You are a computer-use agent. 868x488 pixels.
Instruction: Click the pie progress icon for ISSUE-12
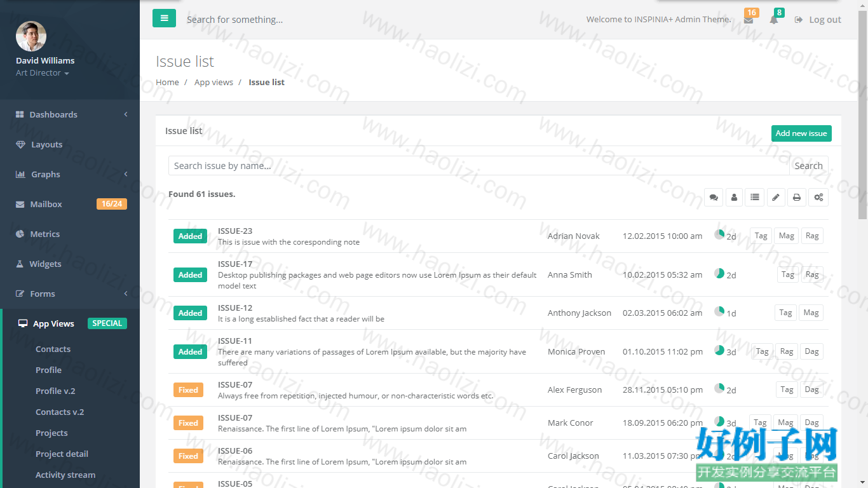(x=719, y=311)
